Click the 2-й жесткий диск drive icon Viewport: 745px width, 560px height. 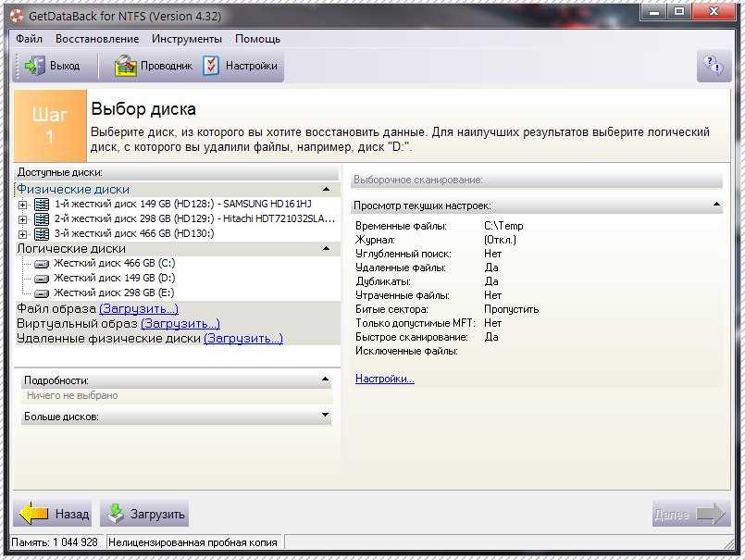(42, 219)
